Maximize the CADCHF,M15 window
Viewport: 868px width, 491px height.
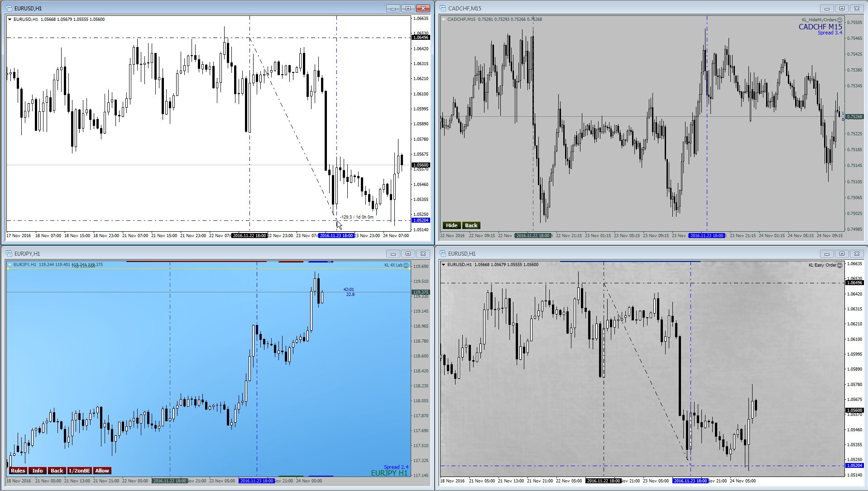point(842,9)
